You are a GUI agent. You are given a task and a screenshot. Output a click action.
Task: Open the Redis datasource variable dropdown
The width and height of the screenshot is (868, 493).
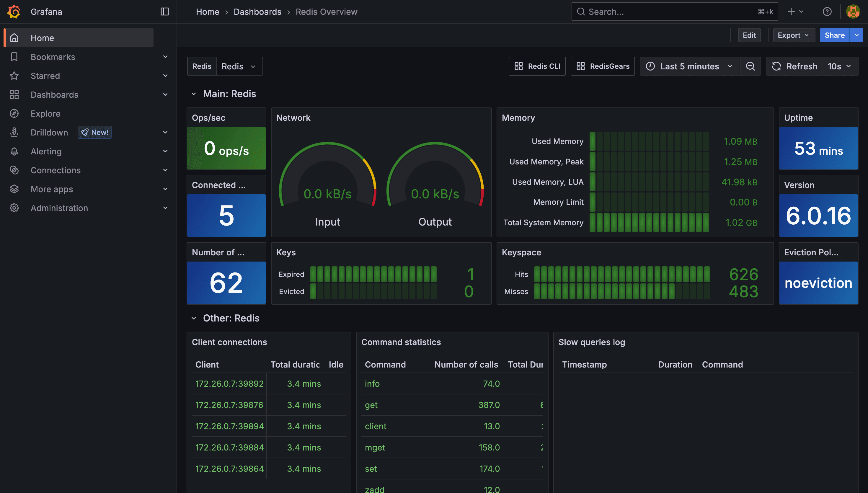pyautogui.click(x=239, y=66)
